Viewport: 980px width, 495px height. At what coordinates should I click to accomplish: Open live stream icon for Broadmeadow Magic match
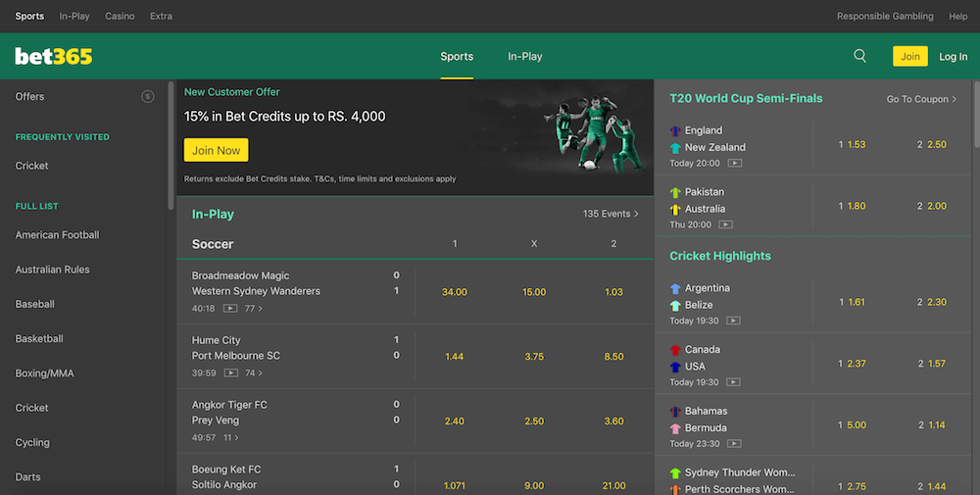pos(230,308)
